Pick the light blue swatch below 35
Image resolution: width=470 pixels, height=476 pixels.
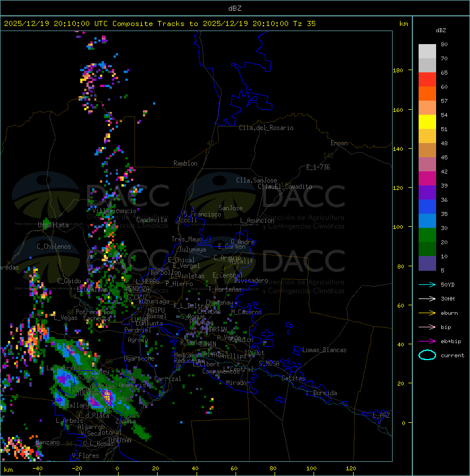pos(427,221)
